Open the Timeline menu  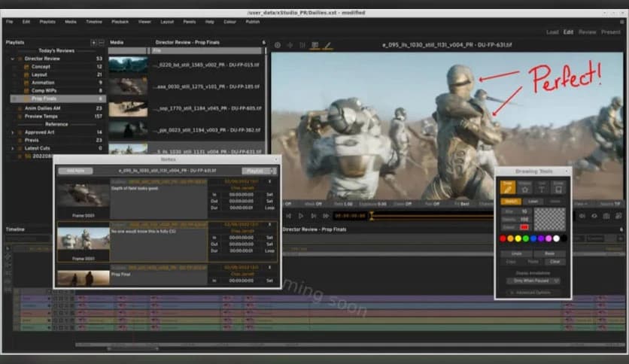coord(94,22)
